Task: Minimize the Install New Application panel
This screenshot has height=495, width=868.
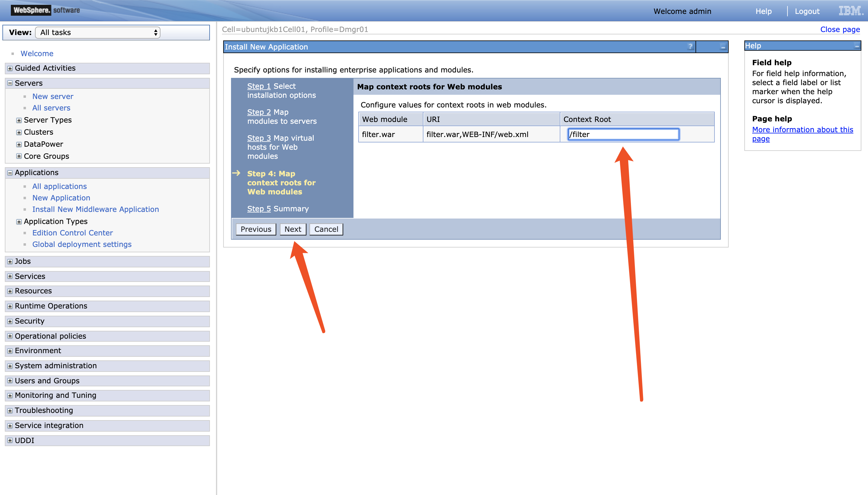Action: (x=723, y=47)
